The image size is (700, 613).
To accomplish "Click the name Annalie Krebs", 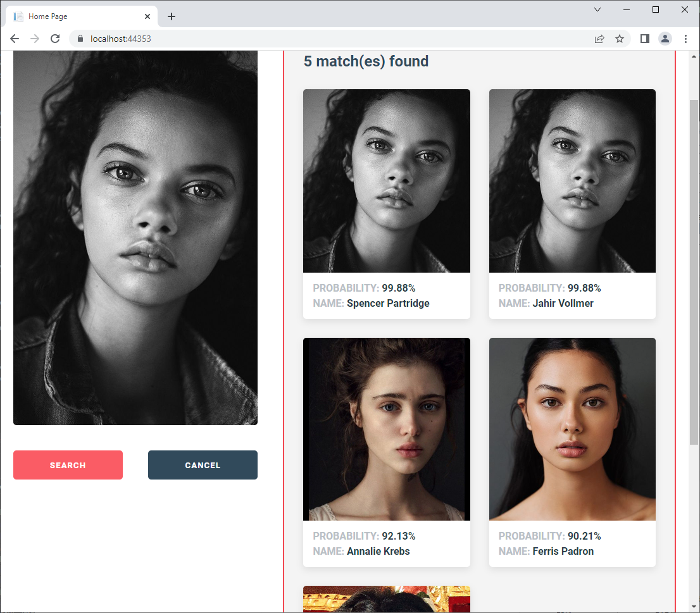I will tap(378, 552).
